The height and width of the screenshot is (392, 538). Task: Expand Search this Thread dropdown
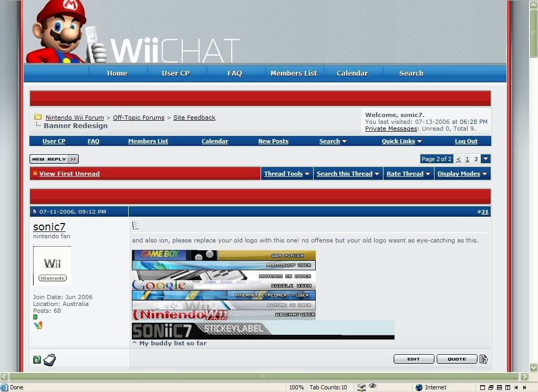tap(348, 174)
